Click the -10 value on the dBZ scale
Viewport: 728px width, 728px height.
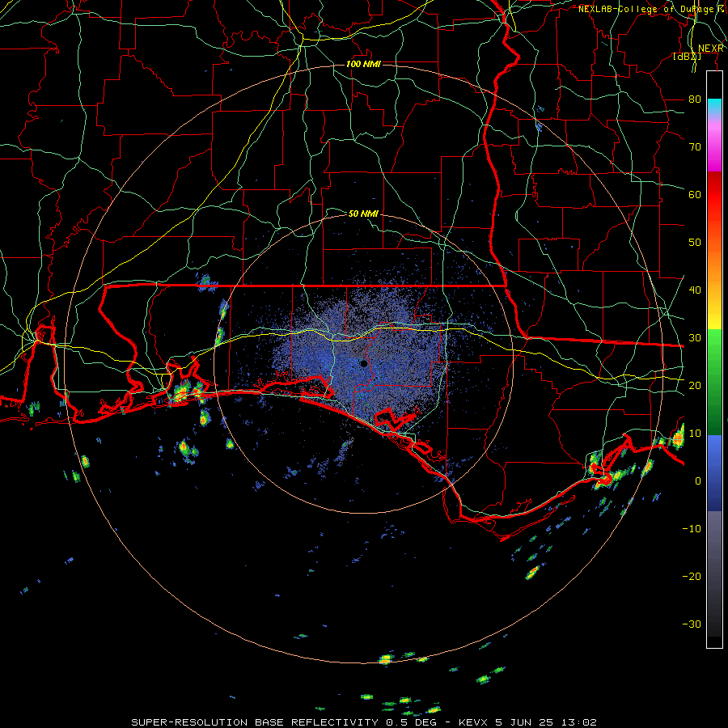692,529
